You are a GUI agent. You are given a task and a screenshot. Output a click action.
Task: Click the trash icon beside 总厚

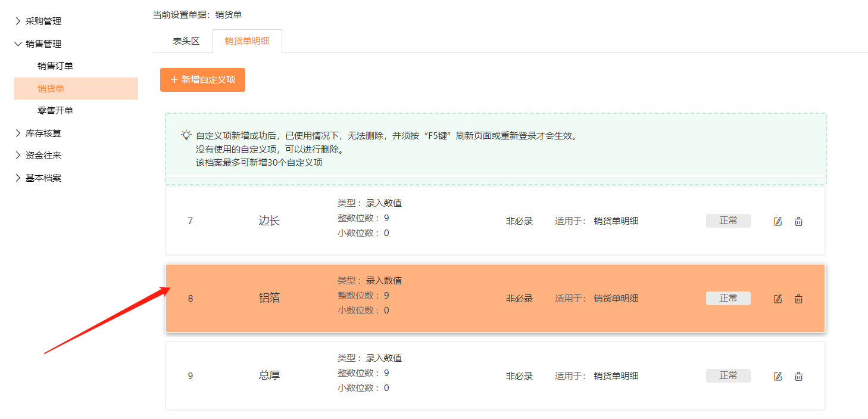click(x=798, y=375)
